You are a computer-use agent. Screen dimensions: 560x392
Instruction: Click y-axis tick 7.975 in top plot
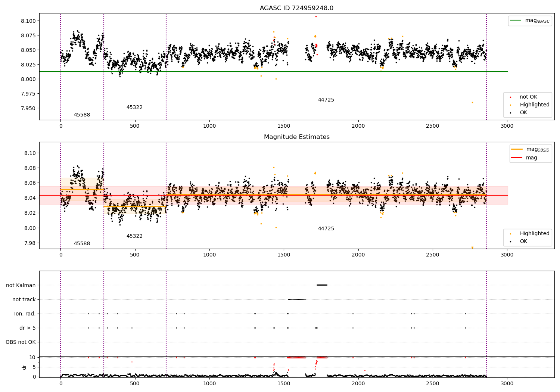[x=28, y=94]
